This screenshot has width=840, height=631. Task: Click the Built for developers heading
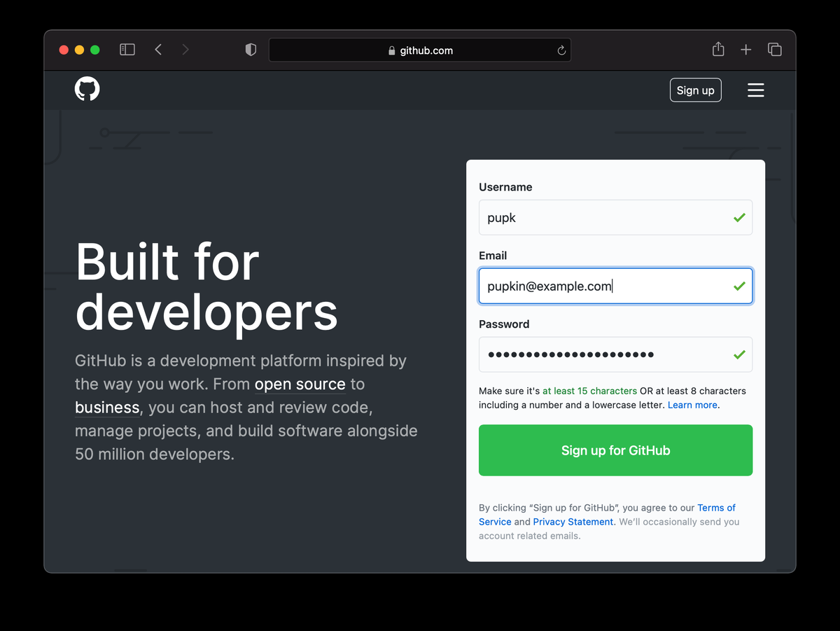click(x=206, y=286)
